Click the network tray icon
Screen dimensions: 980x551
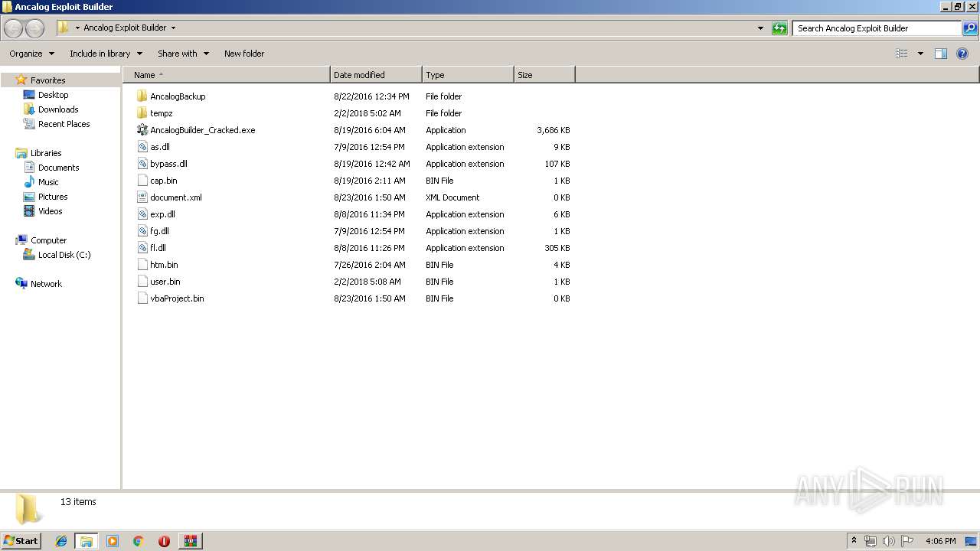(871, 541)
